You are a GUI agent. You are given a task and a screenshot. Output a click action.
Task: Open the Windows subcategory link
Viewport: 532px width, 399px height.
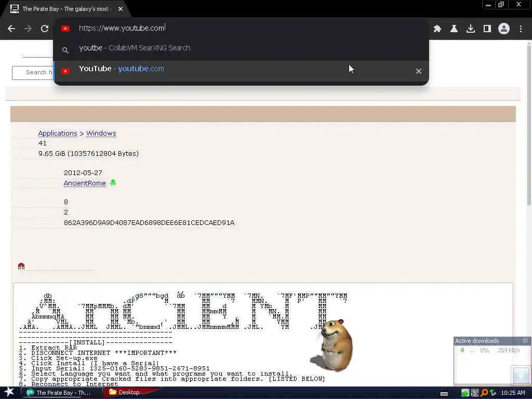[x=101, y=134]
